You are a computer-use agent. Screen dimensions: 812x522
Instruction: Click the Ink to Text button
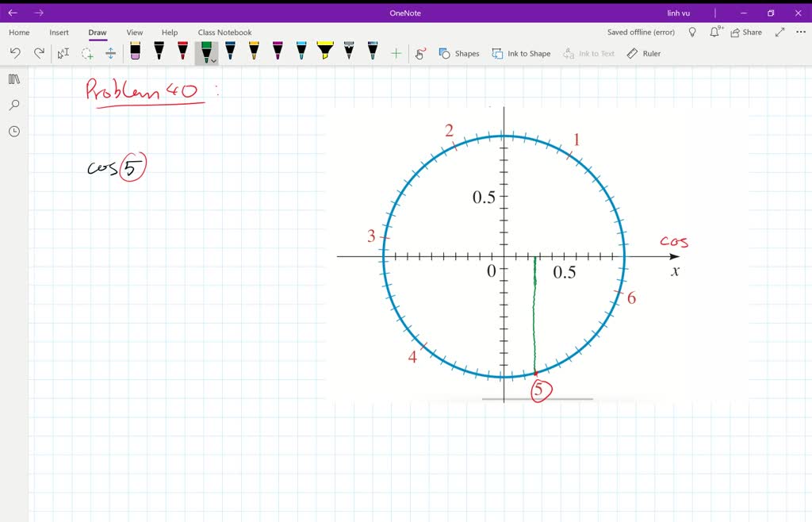tap(589, 53)
